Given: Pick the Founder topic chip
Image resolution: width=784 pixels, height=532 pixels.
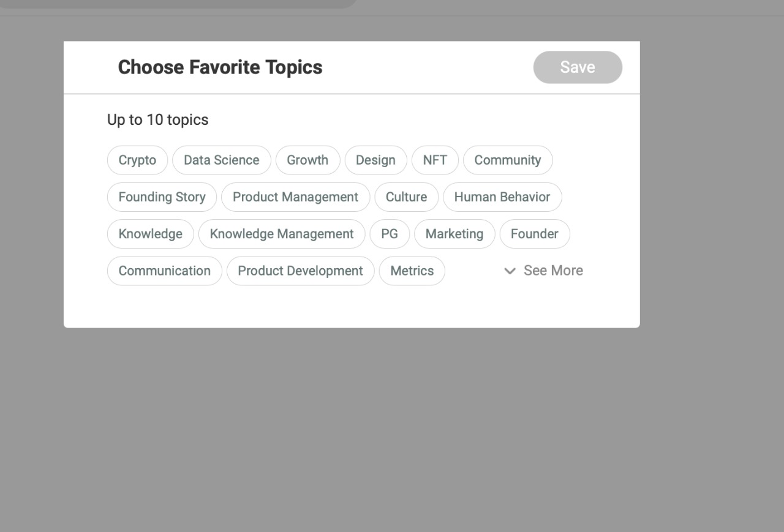Looking at the screenshot, I should tap(534, 234).
